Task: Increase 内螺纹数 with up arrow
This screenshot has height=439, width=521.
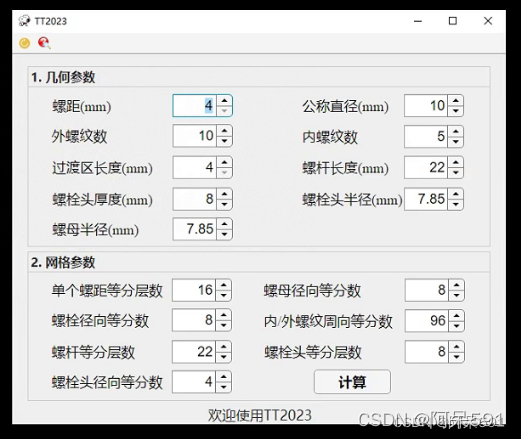Action: pos(456,131)
